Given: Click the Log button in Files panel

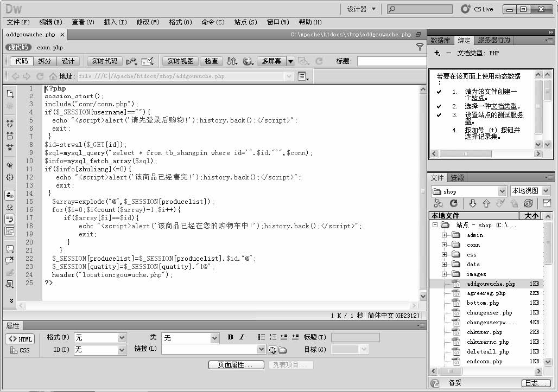Looking at the screenshot, I should tap(536, 383).
